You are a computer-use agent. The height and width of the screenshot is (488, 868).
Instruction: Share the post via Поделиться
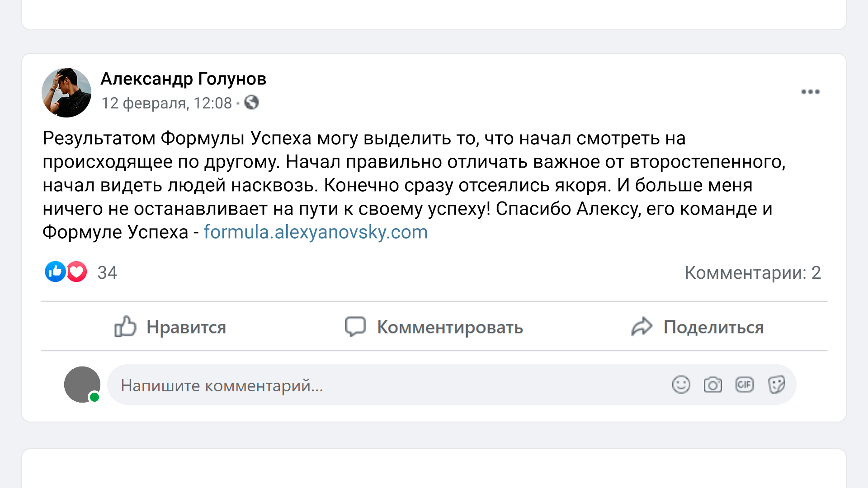[x=698, y=327]
